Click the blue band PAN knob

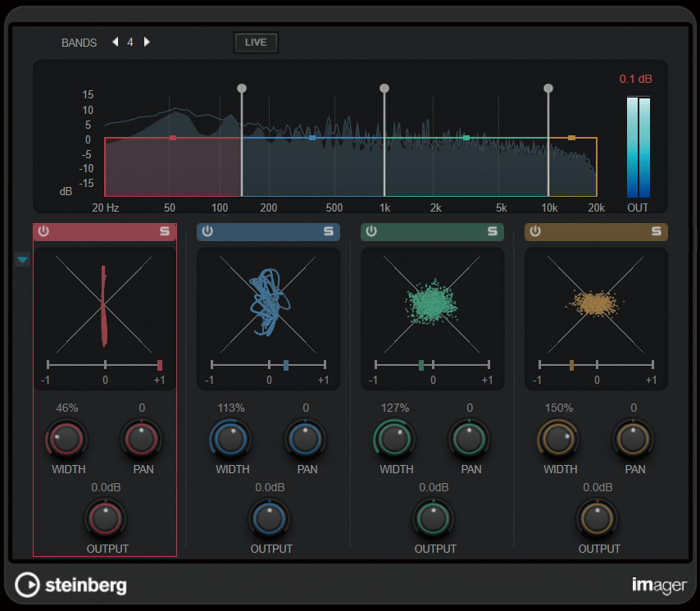click(x=306, y=438)
